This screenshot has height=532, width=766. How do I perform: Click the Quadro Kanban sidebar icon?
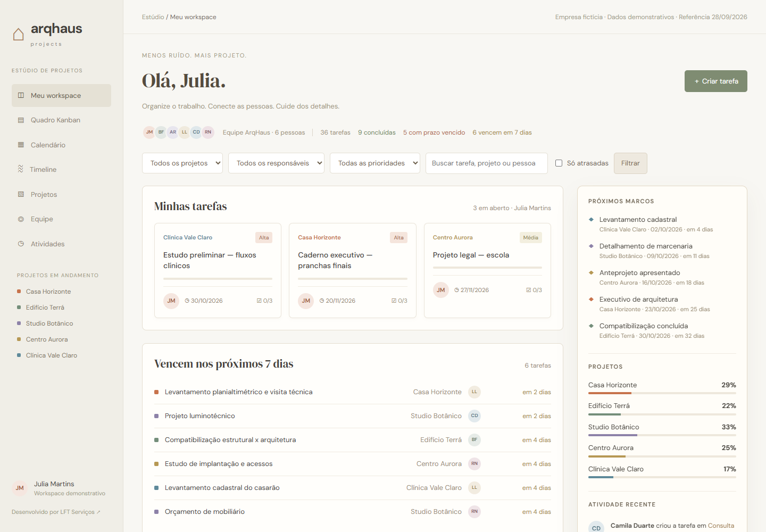click(x=21, y=120)
